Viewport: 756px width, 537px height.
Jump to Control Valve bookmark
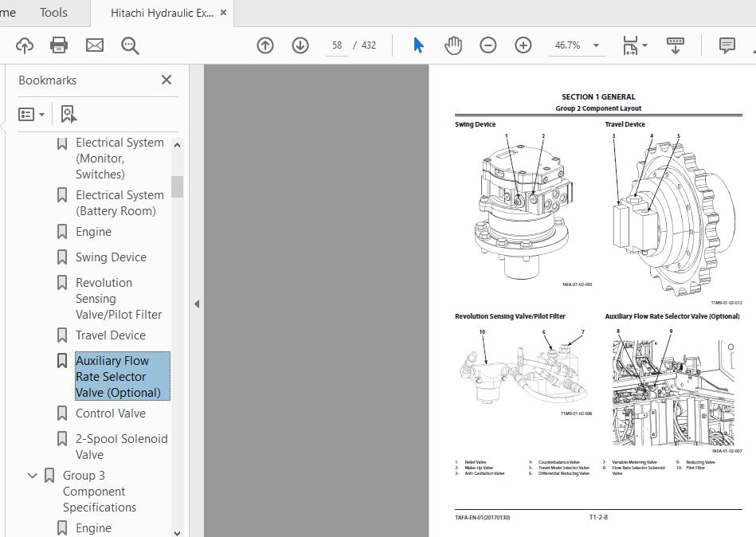coord(111,414)
